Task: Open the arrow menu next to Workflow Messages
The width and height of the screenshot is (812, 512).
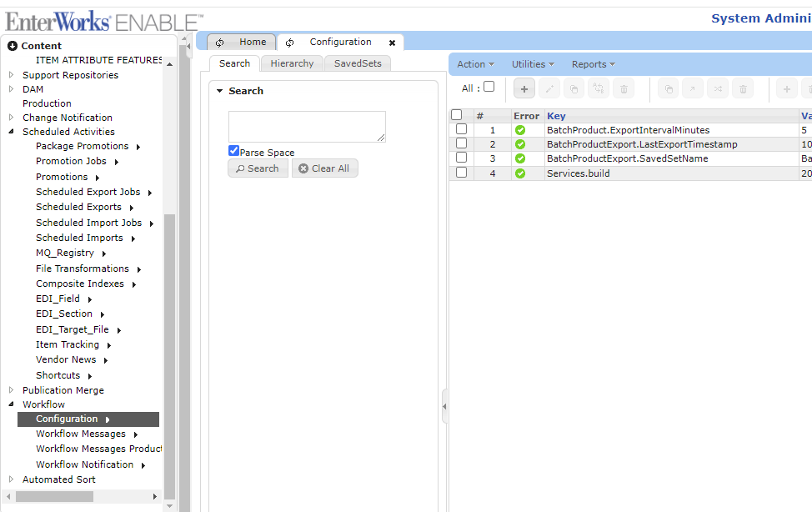Action: [x=136, y=434]
